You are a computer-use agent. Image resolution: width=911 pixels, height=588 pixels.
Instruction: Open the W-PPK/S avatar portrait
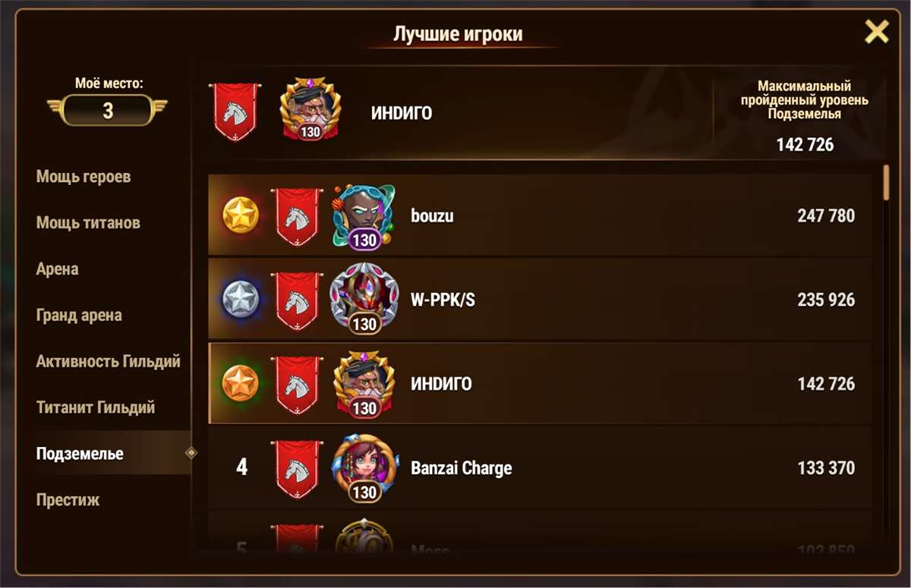[x=364, y=299]
